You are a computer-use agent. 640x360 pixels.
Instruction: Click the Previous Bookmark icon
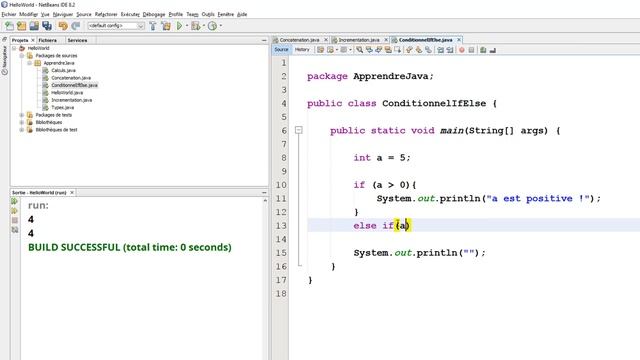point(409,50)
